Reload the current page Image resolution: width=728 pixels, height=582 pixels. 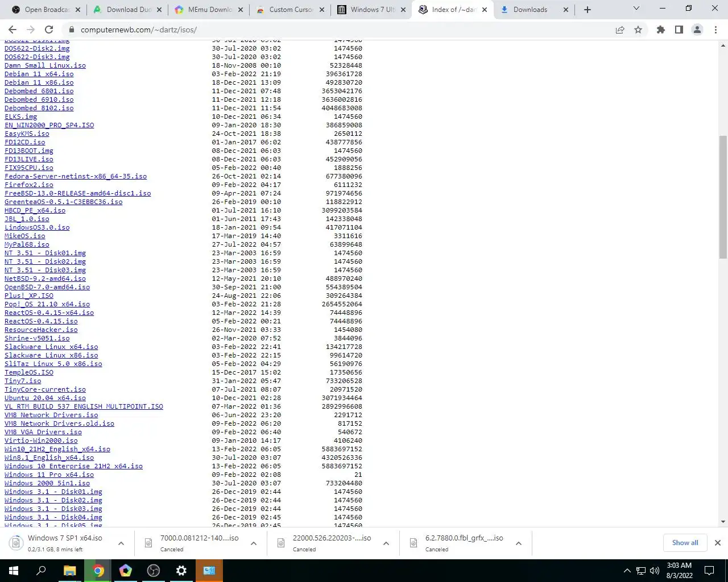tap(49, 30)
